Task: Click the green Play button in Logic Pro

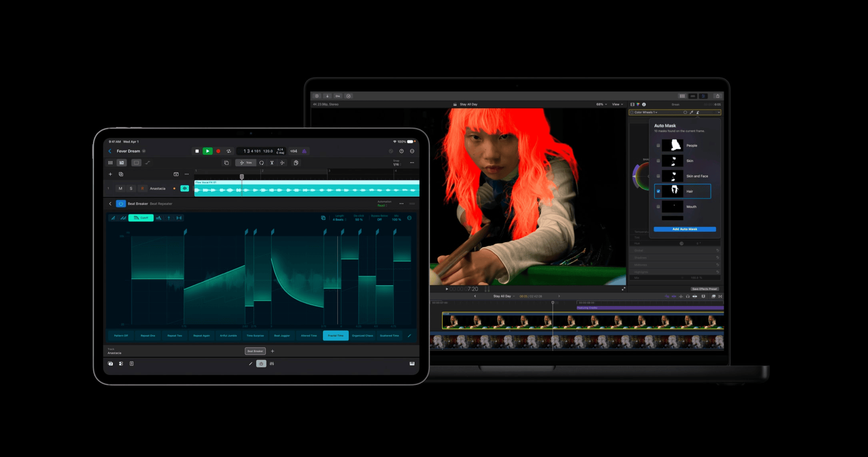Action: tap(208, 151)
